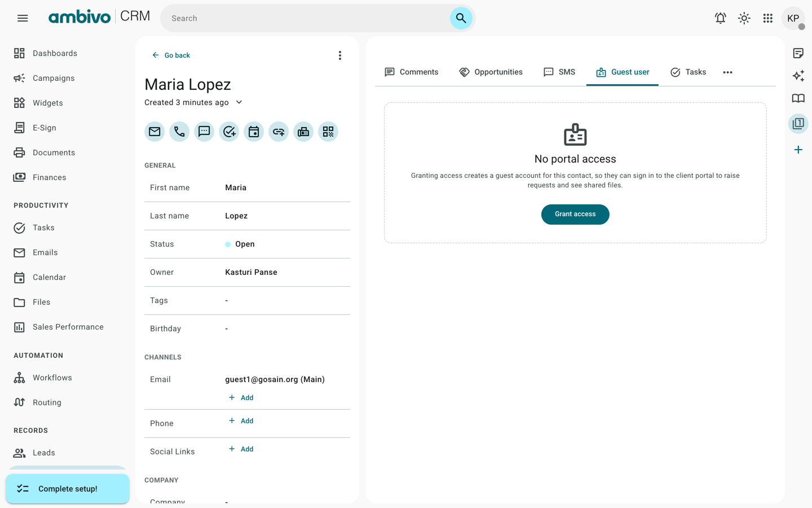Open the three-dot contact options menu
This screenshot has height=508, width=812.
(x=340, y=55)
